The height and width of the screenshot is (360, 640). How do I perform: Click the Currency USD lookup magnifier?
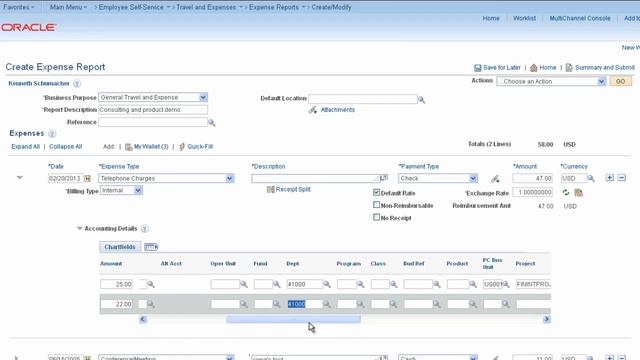(591, 178)
